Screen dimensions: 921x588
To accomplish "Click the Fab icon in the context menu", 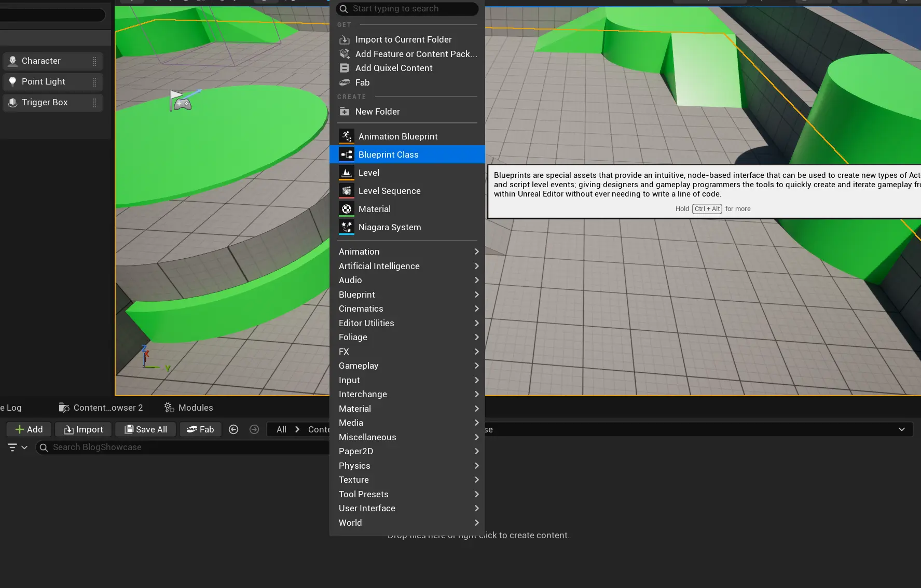I will tap(344, 82).
